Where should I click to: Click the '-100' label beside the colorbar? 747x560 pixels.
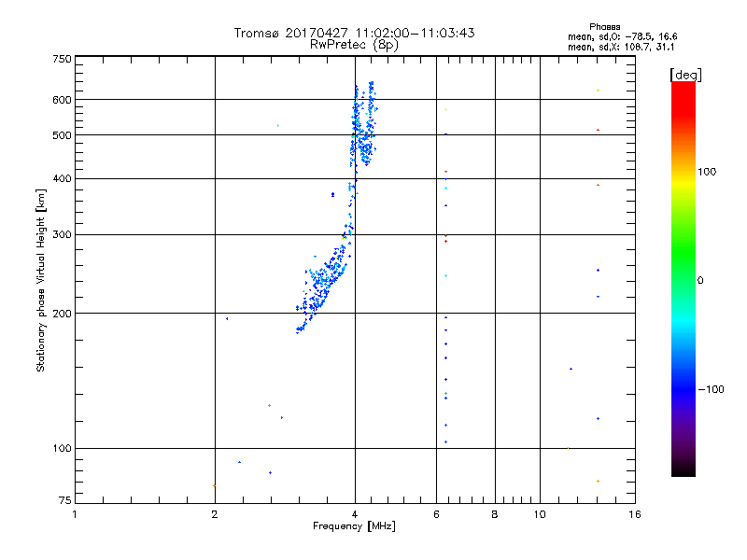click(x=711, y=389)
